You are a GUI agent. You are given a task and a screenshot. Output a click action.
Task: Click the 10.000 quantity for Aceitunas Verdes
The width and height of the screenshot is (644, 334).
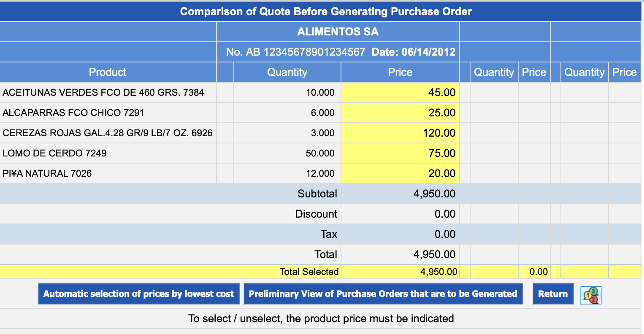point(320,92)
